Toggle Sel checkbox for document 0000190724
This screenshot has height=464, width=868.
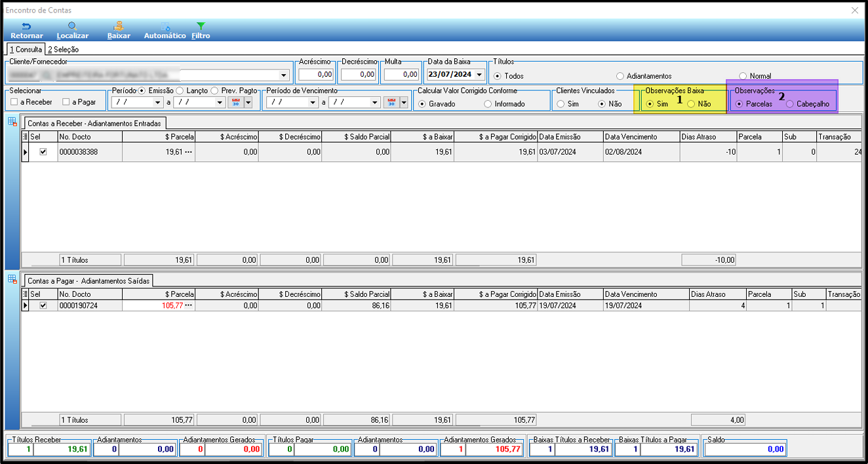pos(43,305)
